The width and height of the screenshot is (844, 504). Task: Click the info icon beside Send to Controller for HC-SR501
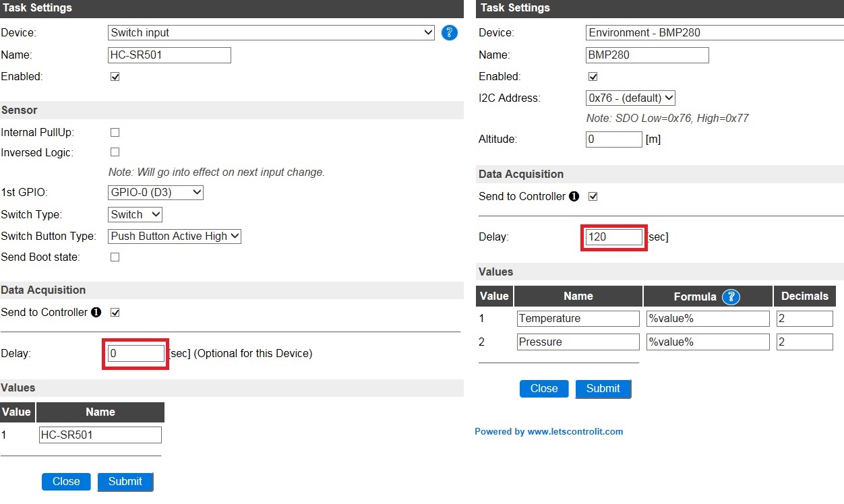pyautogui.click(x=96, y=313)
